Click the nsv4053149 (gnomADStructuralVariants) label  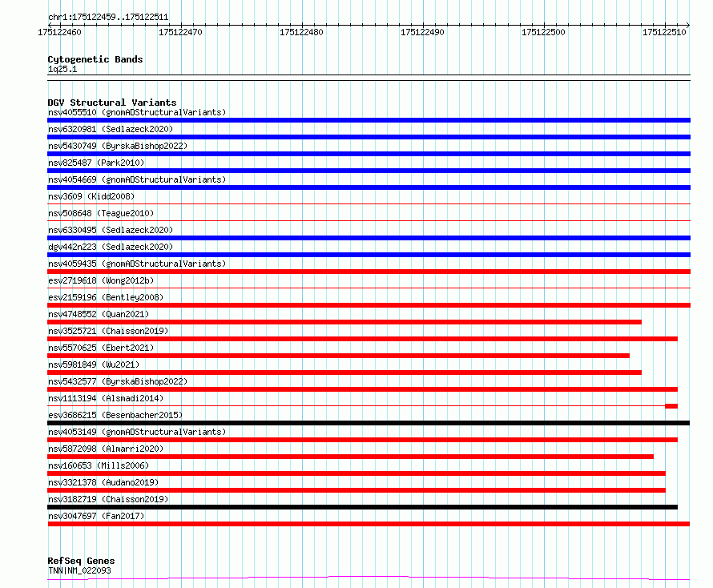[137, 432]
